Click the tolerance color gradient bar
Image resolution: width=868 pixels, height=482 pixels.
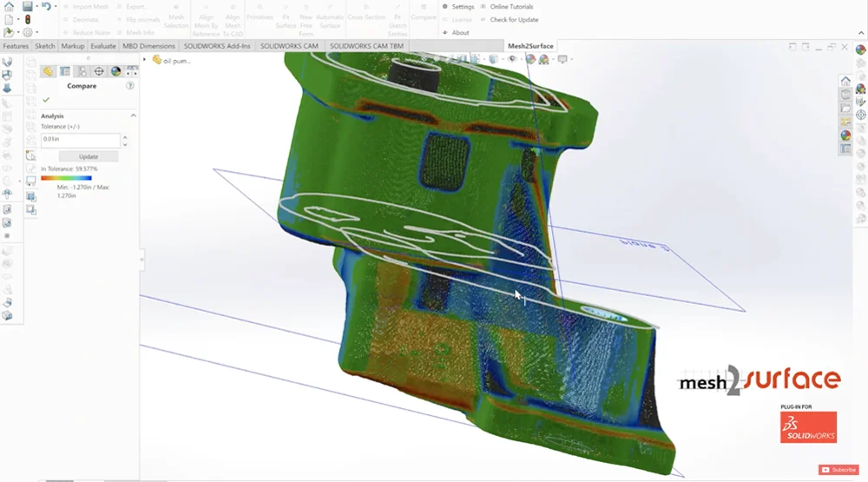coord(65,177)
